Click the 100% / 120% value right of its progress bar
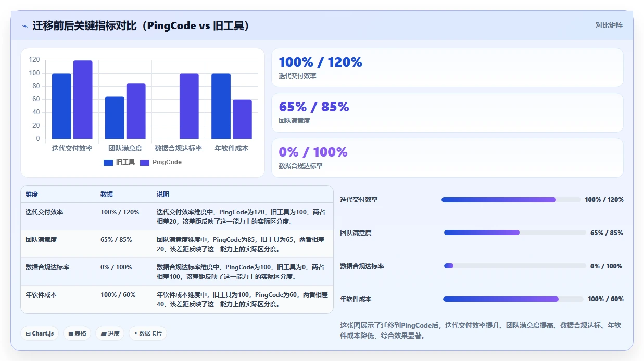 pos(604,200)
